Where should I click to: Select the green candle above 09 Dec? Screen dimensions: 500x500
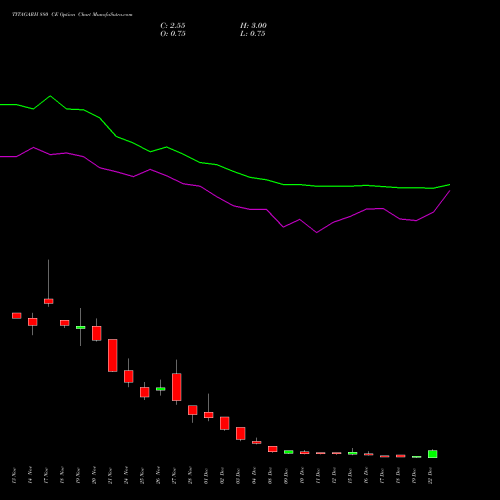(x=289, y=452)
